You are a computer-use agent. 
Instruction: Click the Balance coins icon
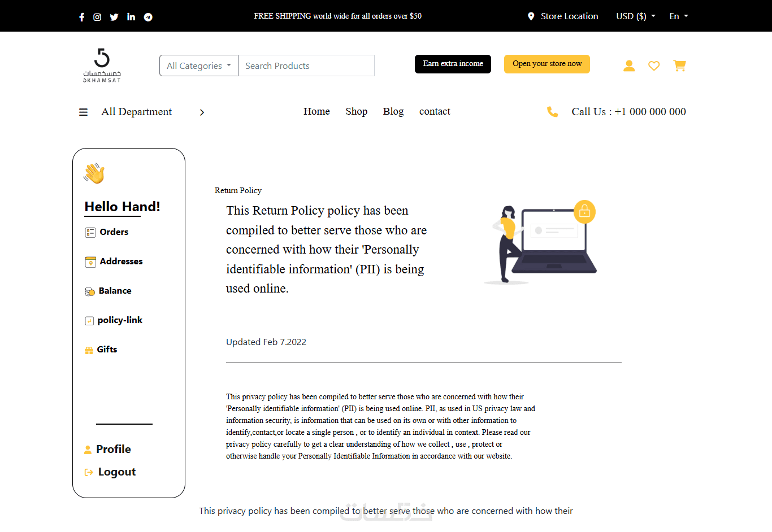click(90, 291)
